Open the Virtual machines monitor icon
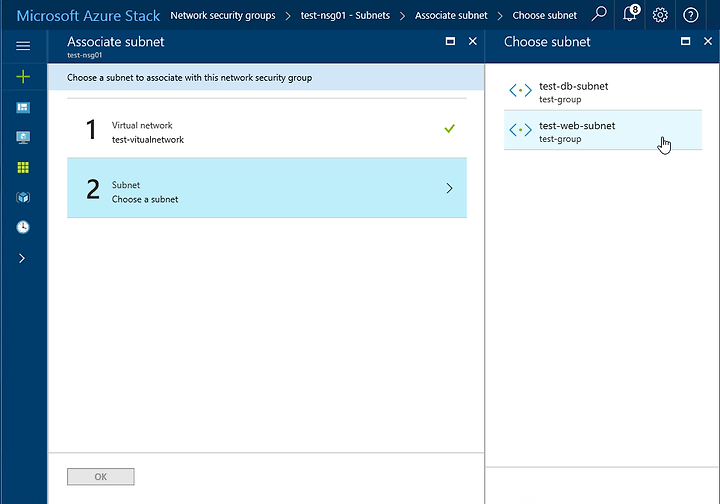Screen dimensions: 720x504 click(23, 137)
